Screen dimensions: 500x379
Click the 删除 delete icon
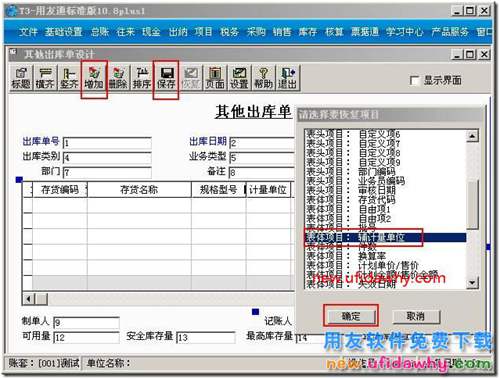[118, 78]
